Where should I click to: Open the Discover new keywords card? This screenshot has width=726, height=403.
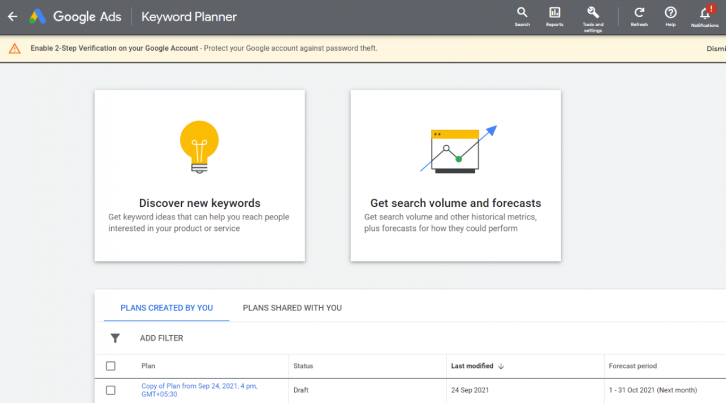click(x=200, y=176)
